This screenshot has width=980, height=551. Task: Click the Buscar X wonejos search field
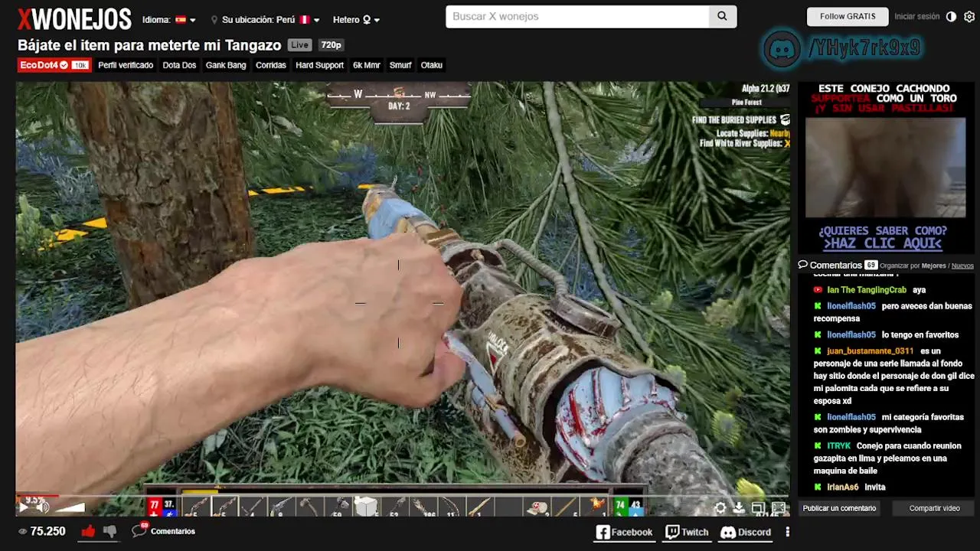[x=577, y=16]
